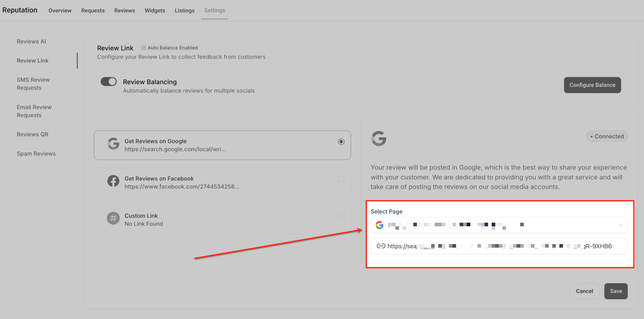Expand the Select Page dropdown chevron
The width and height of the screenshot is (644, 319).
[x=620, y=225]
